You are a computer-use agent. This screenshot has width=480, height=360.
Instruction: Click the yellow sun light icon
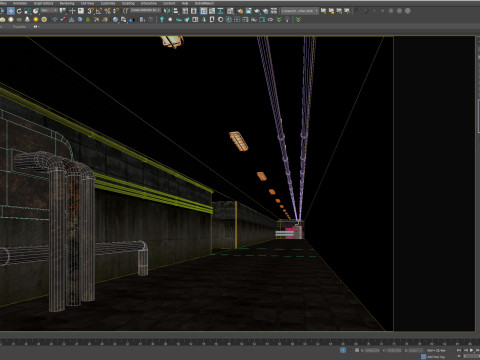(36, 20)
